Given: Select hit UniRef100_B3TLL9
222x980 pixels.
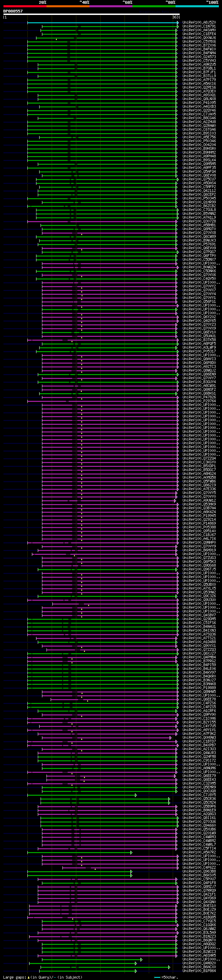Looking at the screenshot, I should [x=199, y=76].
